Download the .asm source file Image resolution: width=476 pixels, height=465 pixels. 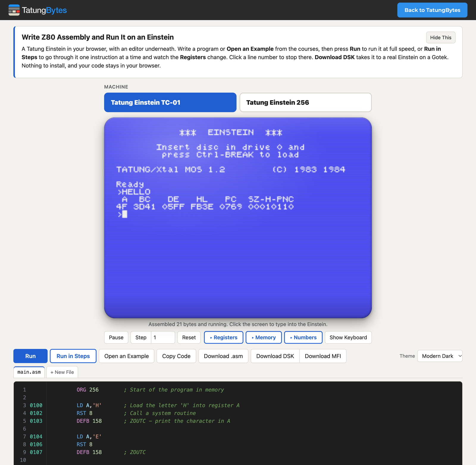[x=223, y=356]
